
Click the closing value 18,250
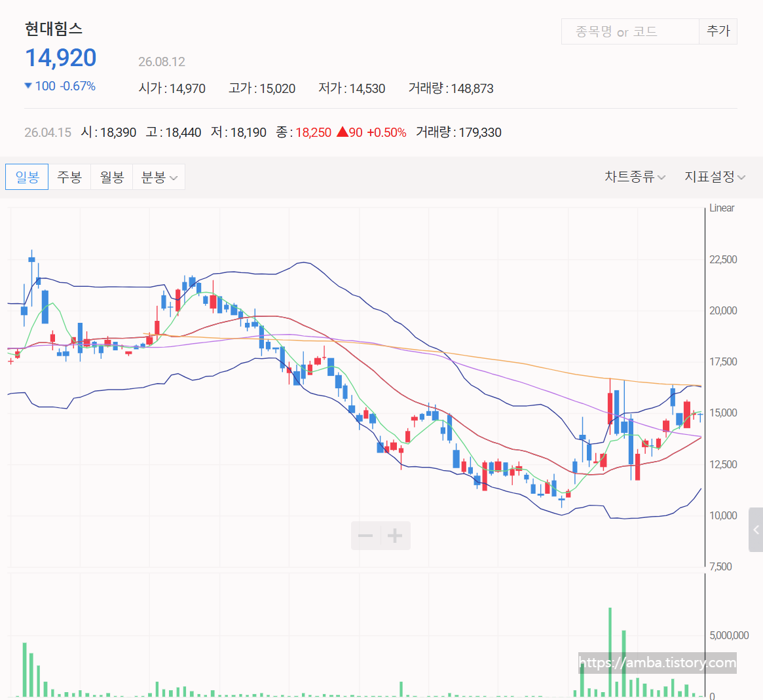313,132
